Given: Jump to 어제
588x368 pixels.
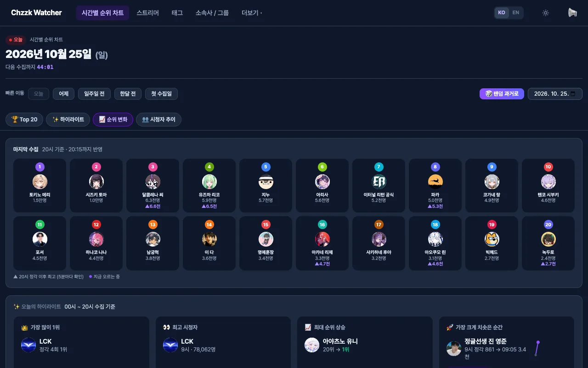Looking at the screenshot, I should click(63, 94).
